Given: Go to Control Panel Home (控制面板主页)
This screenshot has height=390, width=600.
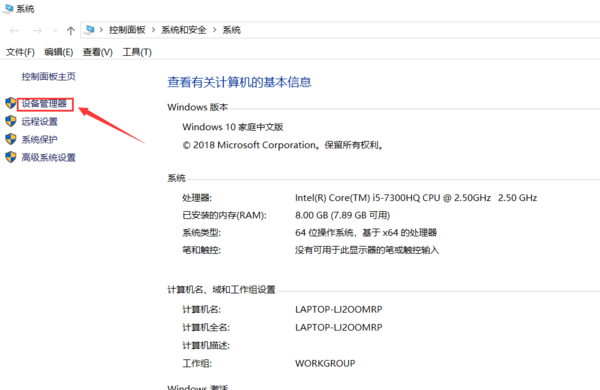Looking at the screenshot, I should pyautogui.click(x=49, y=77).
